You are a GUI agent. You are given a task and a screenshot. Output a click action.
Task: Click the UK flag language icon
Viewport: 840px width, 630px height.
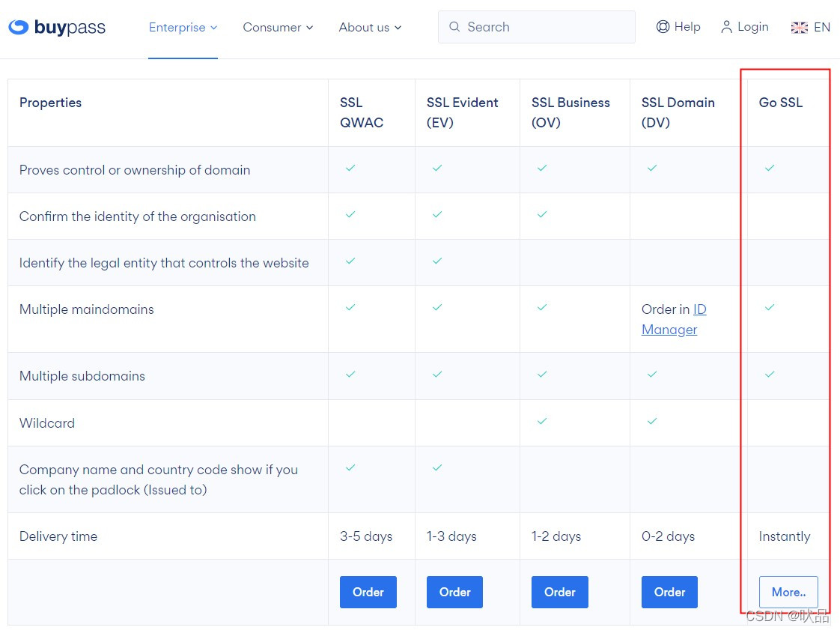click(800, 28)
